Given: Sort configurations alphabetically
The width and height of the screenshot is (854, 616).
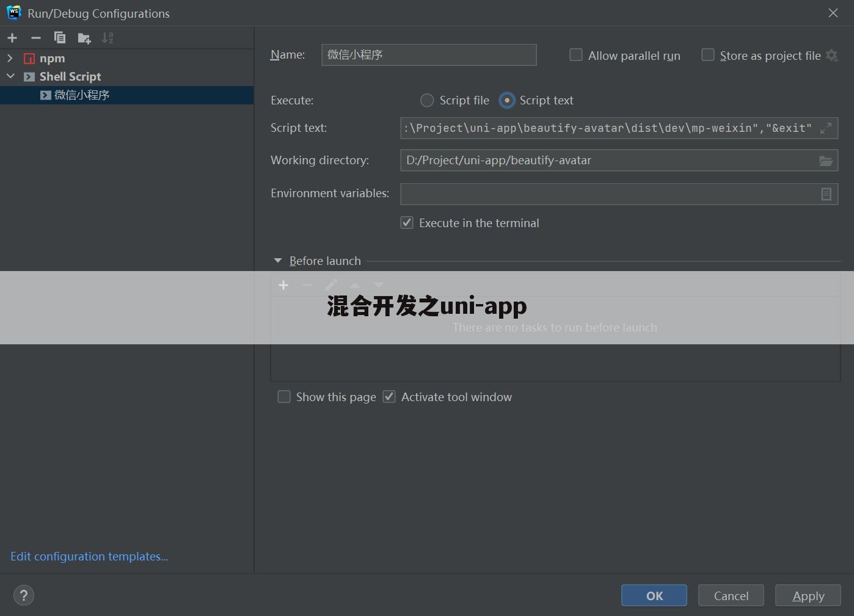Looking at the screenshot, I should tap(108, 38).
